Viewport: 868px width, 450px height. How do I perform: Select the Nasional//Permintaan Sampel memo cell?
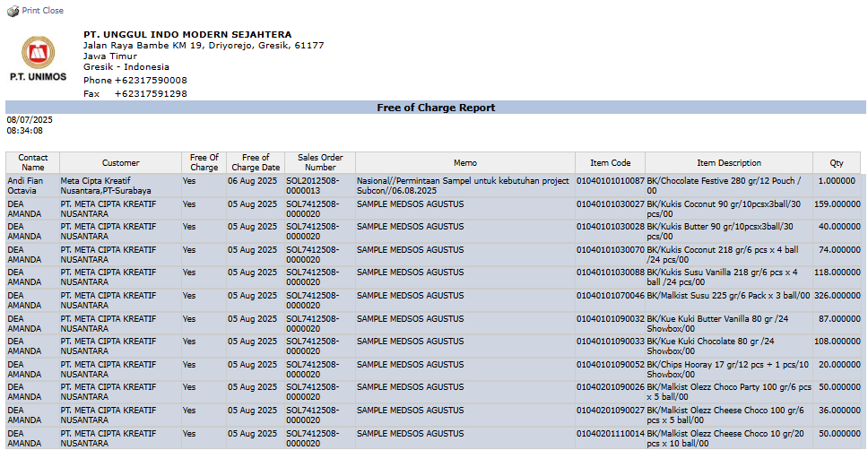463,186
